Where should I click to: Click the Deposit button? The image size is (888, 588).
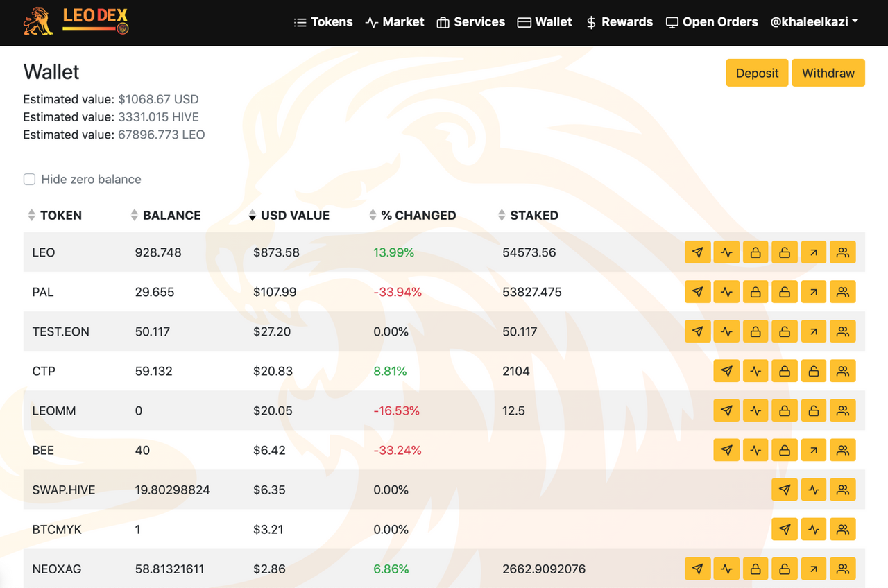[x=757, y=73]
